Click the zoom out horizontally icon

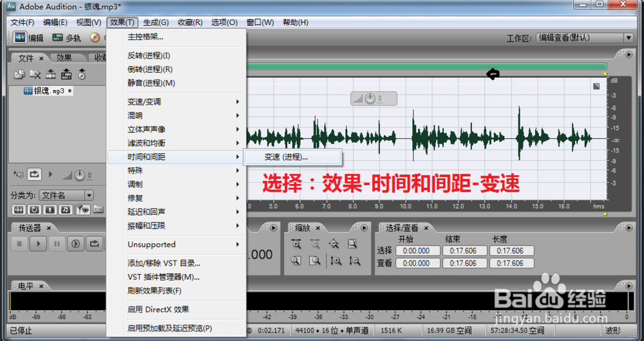(x=315, y=244)
